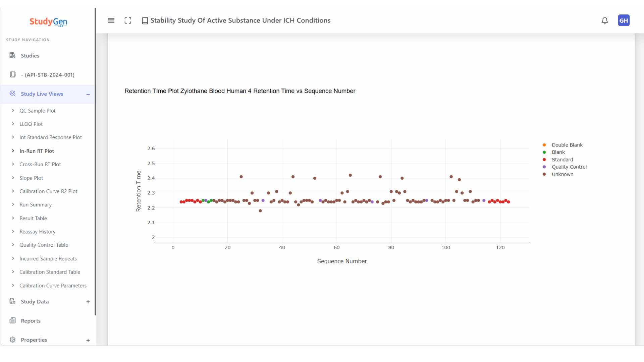The height and width of the screenshot is (362, 644).
Task: Expand the Study Data section
Action: click(x=88, y=302)
